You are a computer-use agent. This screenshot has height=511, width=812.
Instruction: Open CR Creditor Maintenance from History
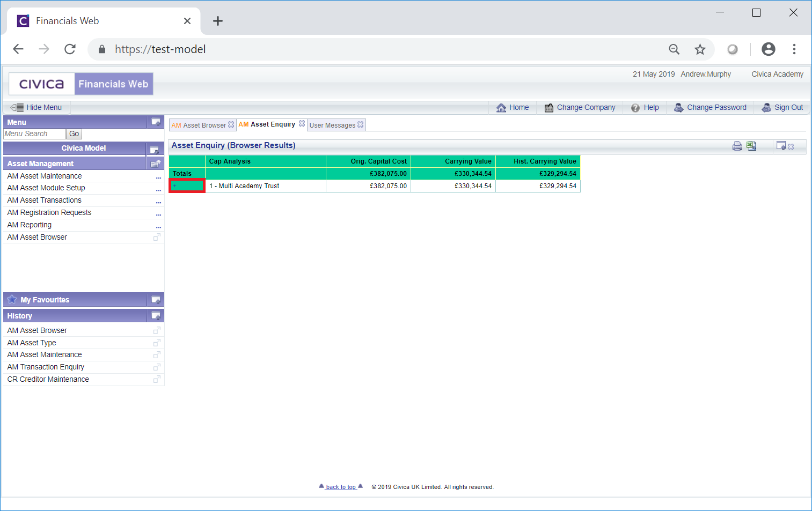tap(48, 379)
